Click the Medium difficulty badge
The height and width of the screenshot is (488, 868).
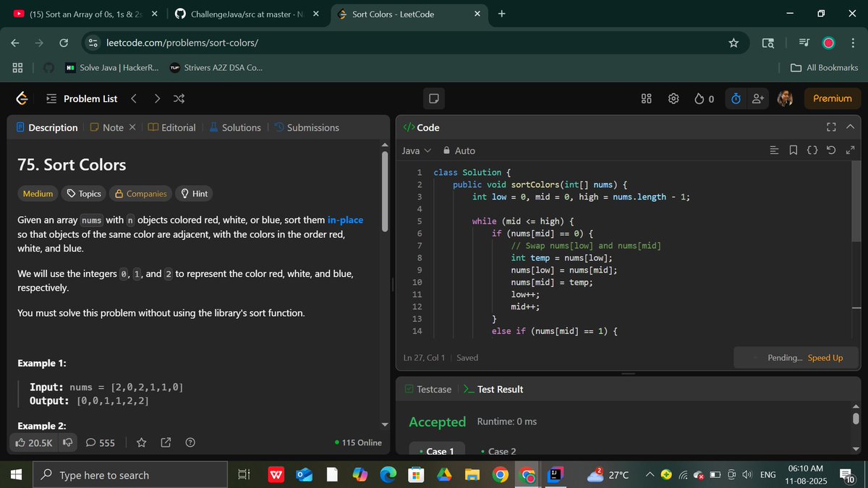click(x=38, y=194)
